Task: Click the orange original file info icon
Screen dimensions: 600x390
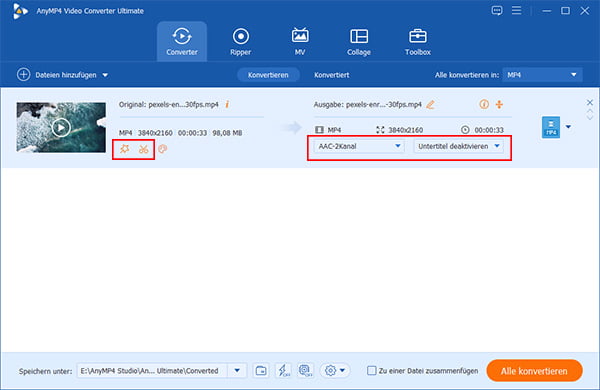Action: pos(227,104)
